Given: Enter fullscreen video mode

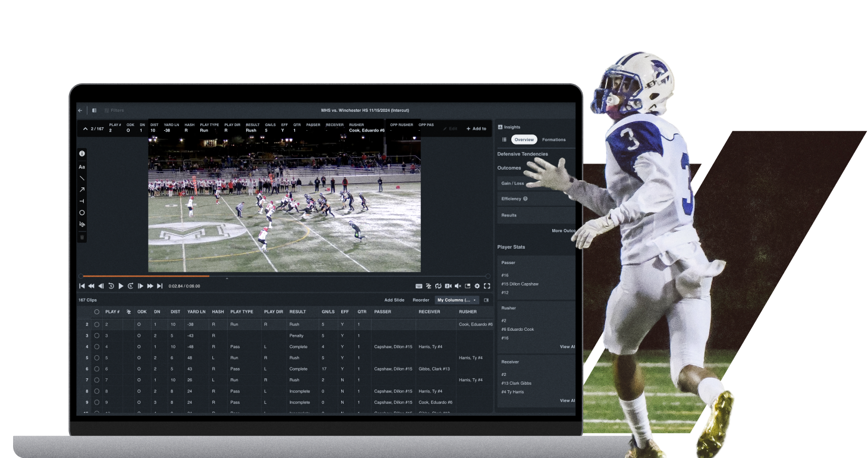Looking at the screenshot, I should (x=487, y=286).
